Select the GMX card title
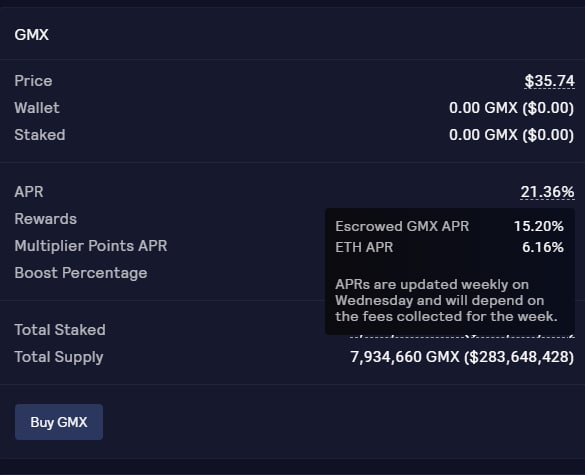 [x=32, y=35]
